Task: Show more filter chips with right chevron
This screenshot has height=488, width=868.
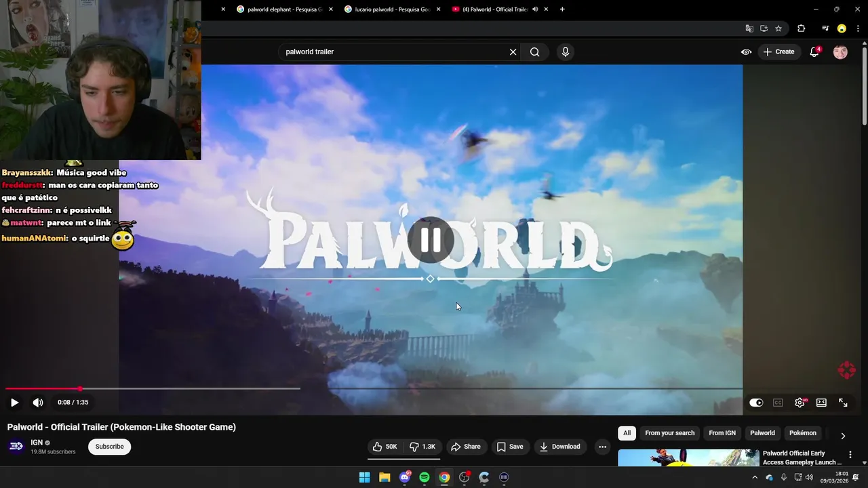Action: point(843,436)
